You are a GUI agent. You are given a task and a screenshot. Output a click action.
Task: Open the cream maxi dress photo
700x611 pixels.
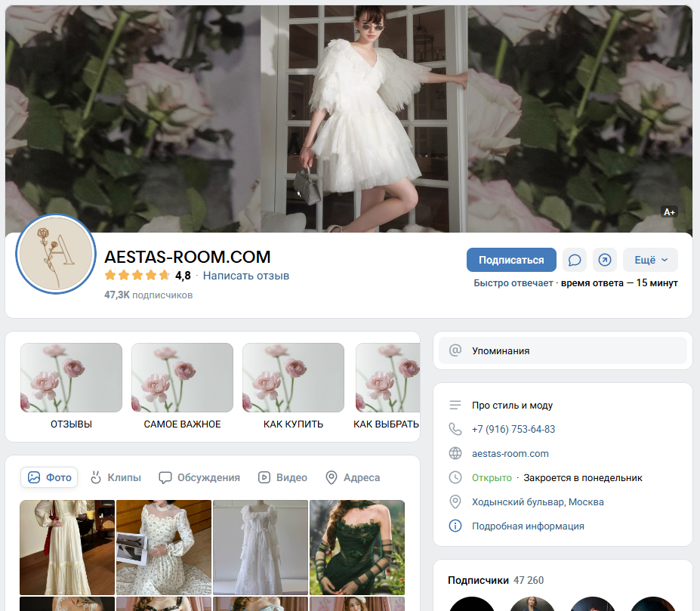[67, 547]
